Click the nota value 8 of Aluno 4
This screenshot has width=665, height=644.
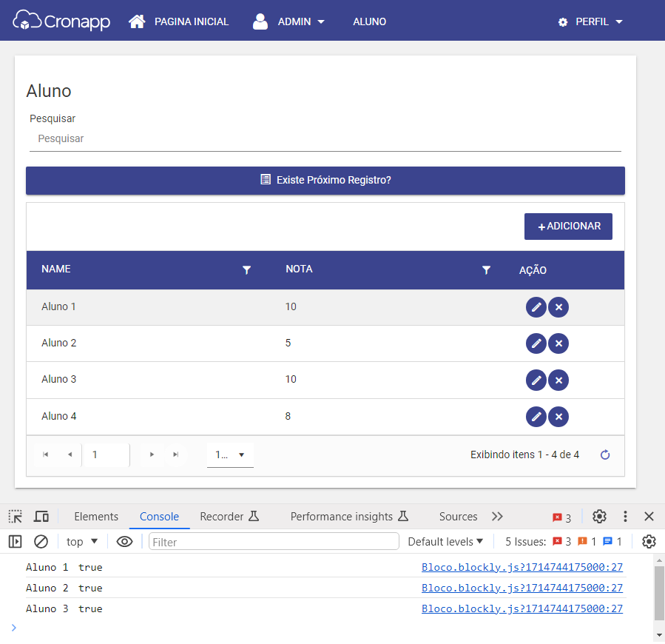point(288,417)
